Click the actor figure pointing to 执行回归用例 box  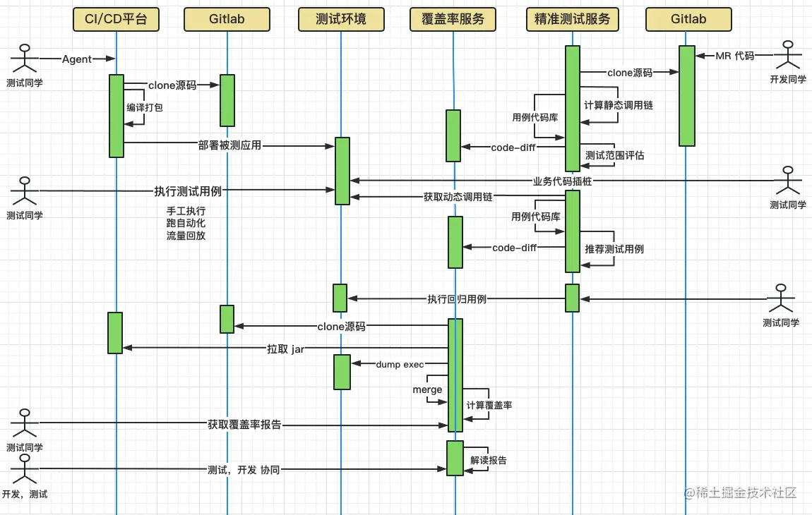click(x=780, y=298)
